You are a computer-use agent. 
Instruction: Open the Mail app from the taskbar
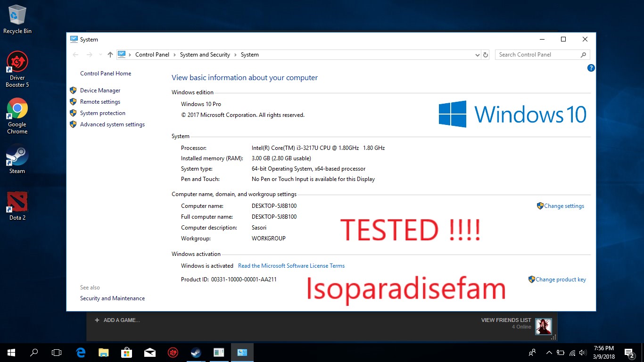point(149,352)
